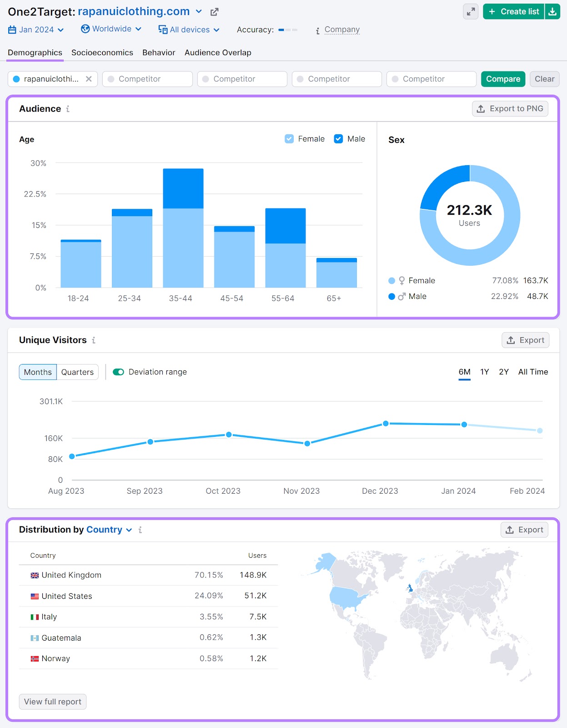Viewport: 567px width, 728px height.
Task: Open the Jan 2024 date dropdown
Action: [36, 30]
